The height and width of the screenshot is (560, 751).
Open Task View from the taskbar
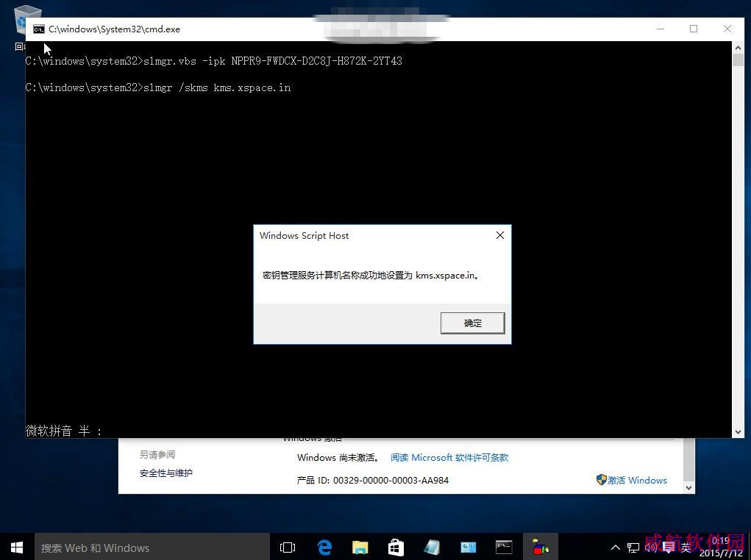[x=288, y=548]
